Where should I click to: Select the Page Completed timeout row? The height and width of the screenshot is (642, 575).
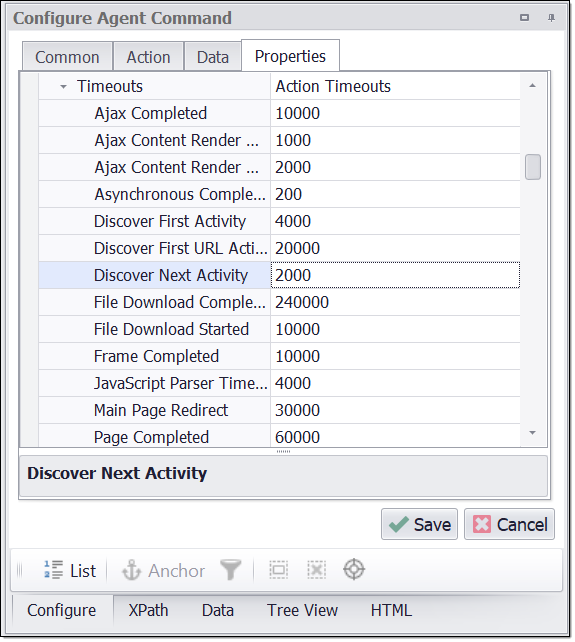[x=279, y=436]
